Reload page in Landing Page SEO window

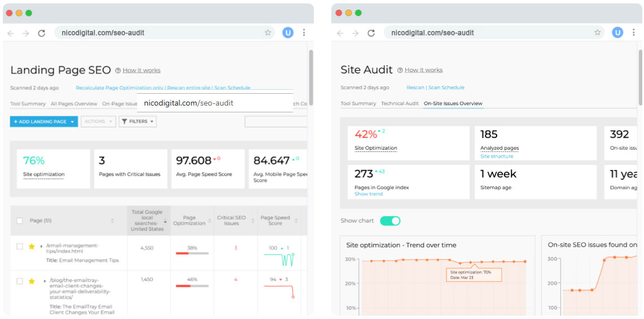pyautogui.click(x=41, y=33)
